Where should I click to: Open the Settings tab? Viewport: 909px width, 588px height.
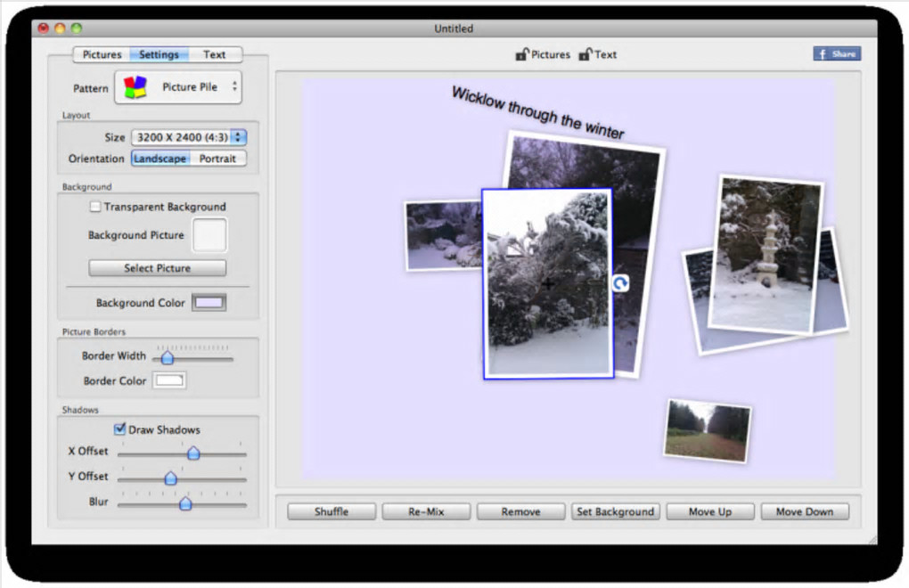coord(159,54)
